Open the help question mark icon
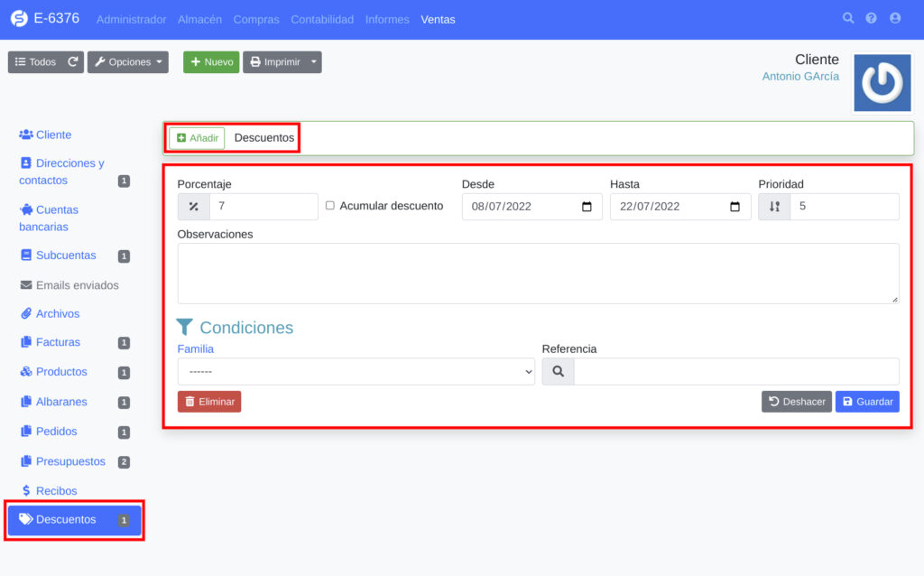 click(x=872, y=18)
